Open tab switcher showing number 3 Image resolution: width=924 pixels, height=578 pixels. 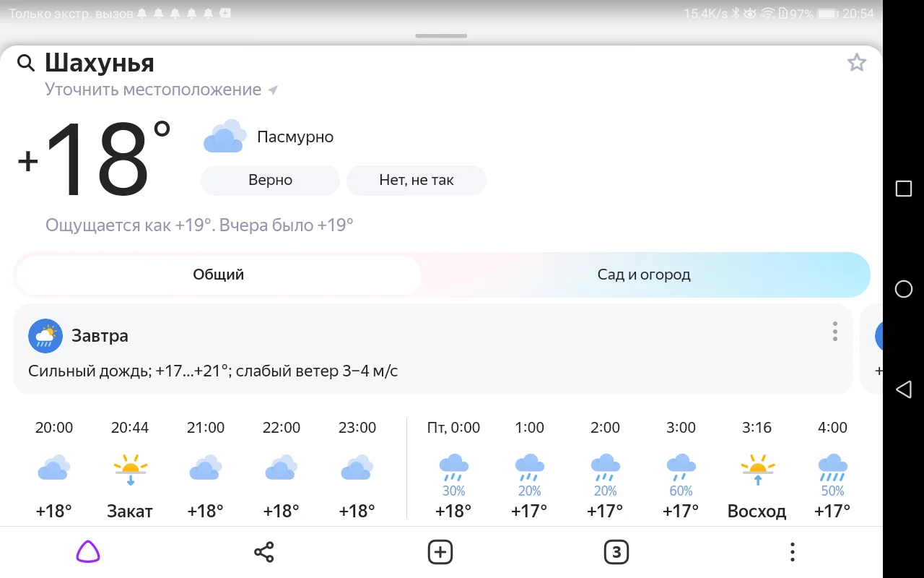[616, 551]
